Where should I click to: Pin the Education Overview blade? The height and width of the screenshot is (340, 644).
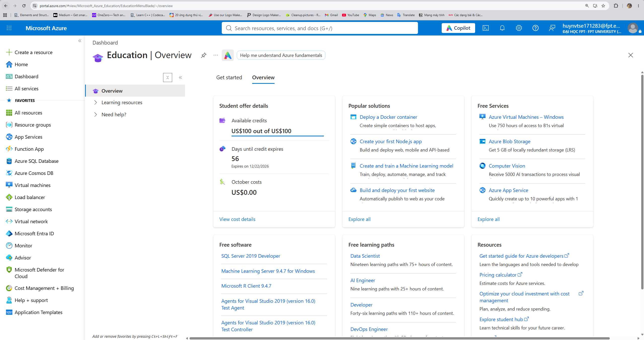[204, 55]
